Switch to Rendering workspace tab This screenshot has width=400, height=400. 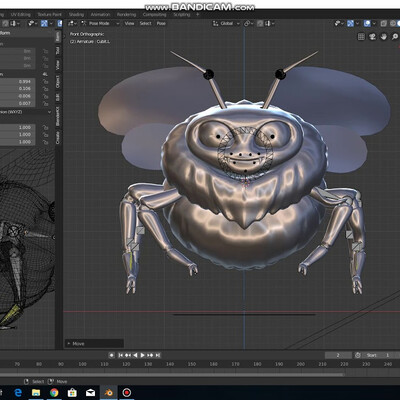(126, 15)
